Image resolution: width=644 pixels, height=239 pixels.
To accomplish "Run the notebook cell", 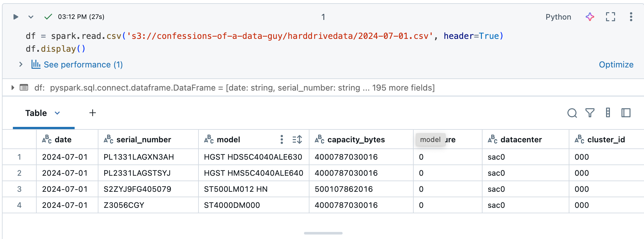I will (x=15, y=17).
